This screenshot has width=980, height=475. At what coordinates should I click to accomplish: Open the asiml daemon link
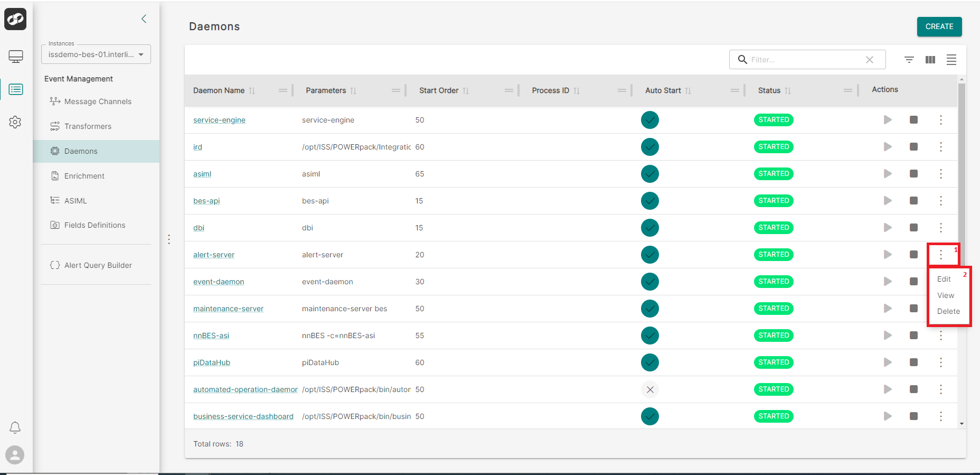click(202, 174)
